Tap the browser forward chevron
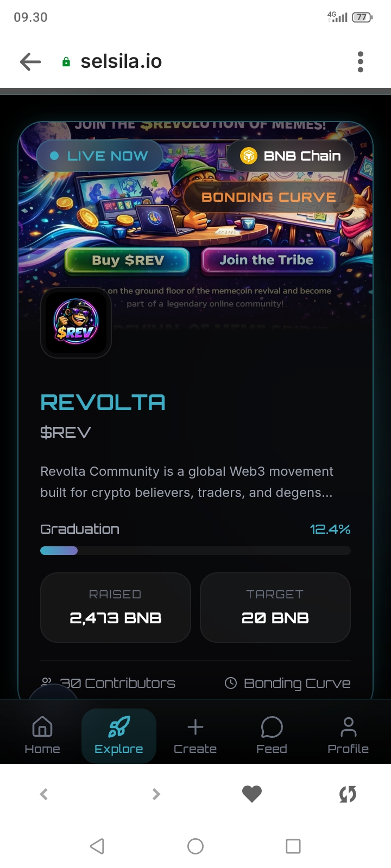 156,794
